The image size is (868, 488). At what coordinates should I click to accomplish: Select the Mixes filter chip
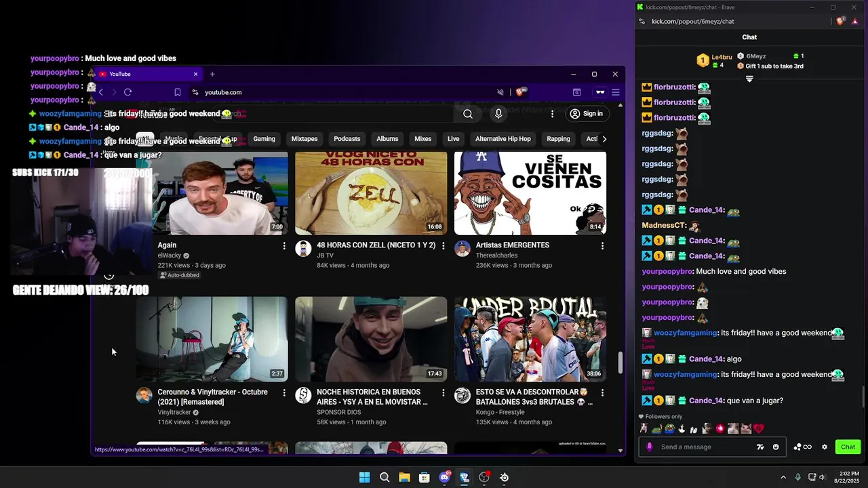coord(423,139)
